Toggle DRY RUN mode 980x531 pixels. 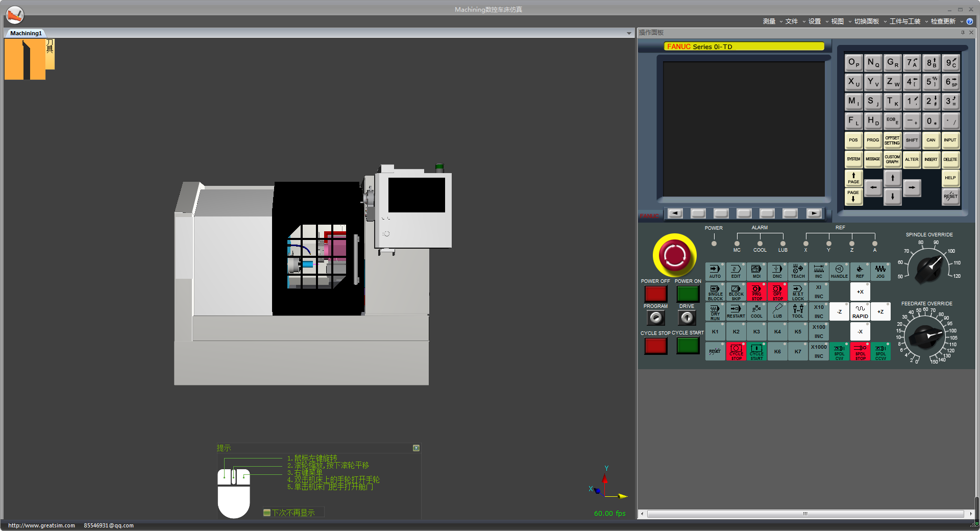[715, 311]
